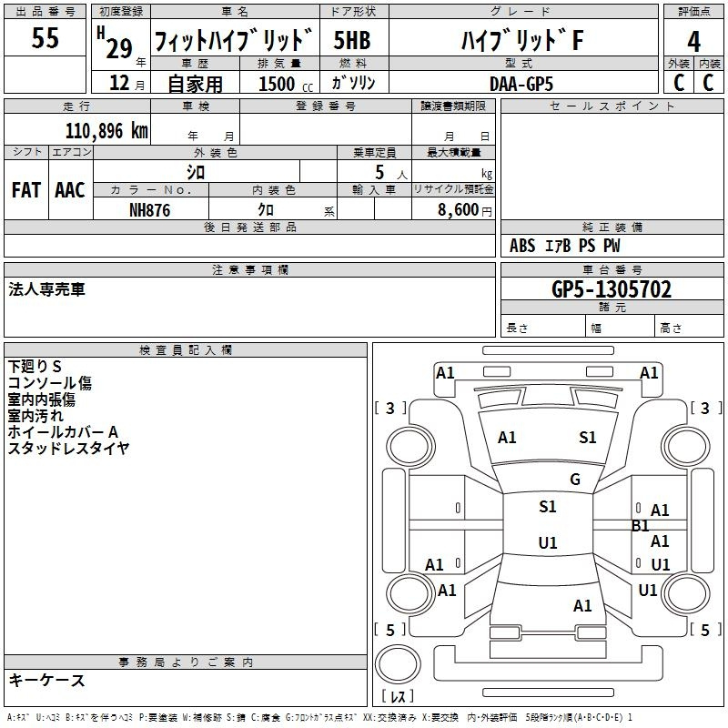This screenshot has height=728, width=728.
Task: Click the 長さ dimension label
Action: (x=517, y=329)
